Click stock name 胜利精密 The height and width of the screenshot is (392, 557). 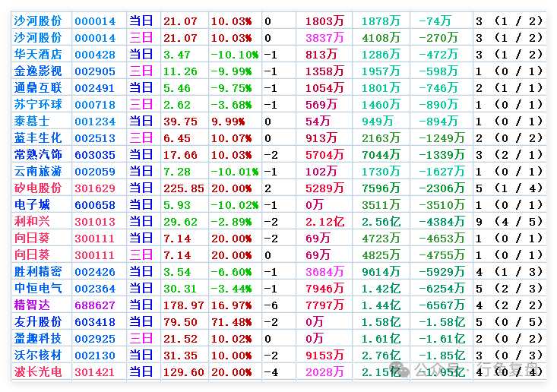click(x=38, y=272)
